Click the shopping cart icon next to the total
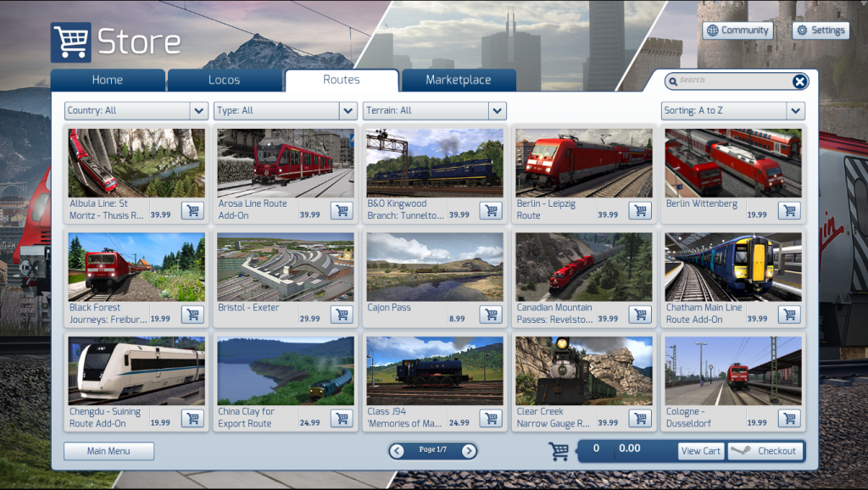 (559, 450)
